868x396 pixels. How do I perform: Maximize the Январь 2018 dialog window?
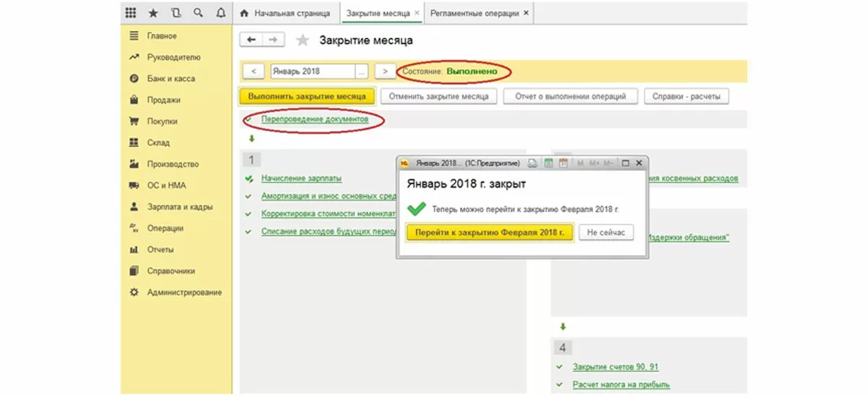(x=626, y=164)
